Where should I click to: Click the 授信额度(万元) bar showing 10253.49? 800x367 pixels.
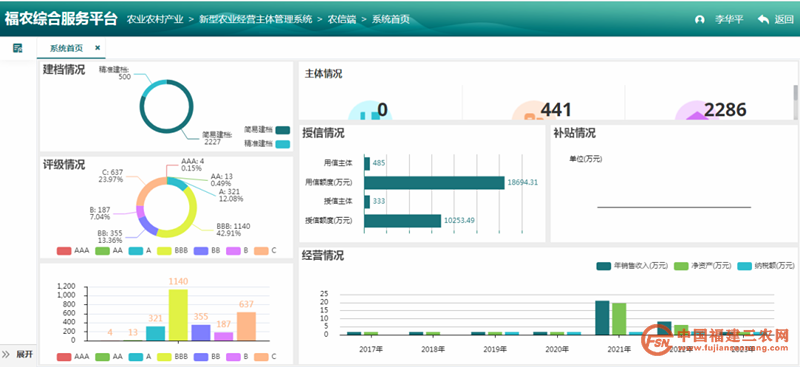403,221
